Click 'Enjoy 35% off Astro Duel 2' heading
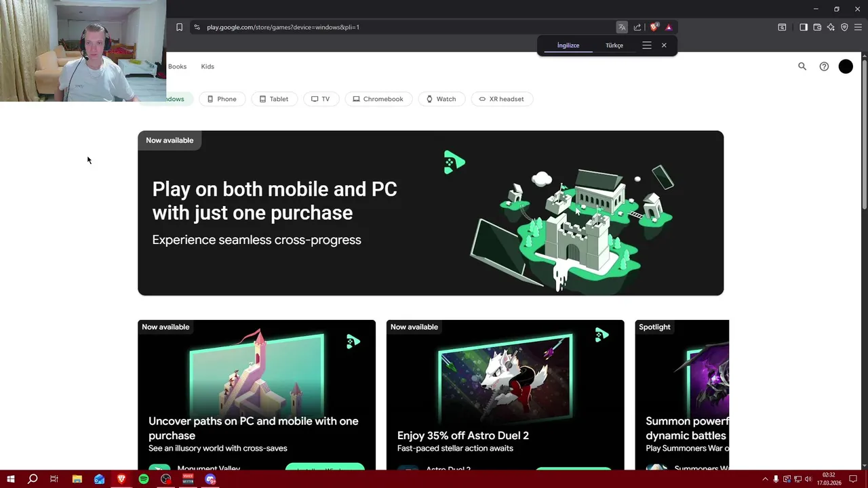 pos(463,435)
